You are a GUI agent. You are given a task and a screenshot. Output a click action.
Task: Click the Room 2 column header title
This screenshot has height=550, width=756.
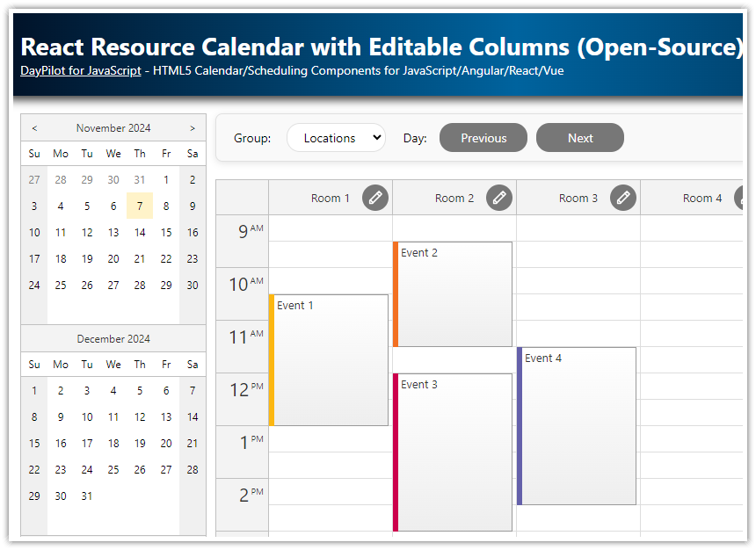coord(454,198)
